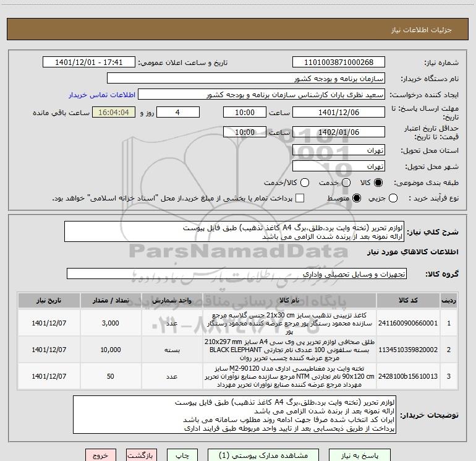Click quantity 50 in row 3
The height and width of the screenshot is (461, 476).
coord(111,376)
